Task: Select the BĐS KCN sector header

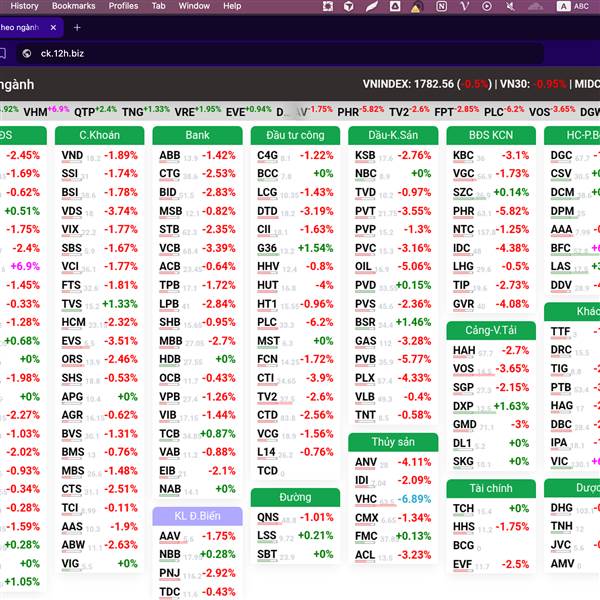Action: [491, 135]
